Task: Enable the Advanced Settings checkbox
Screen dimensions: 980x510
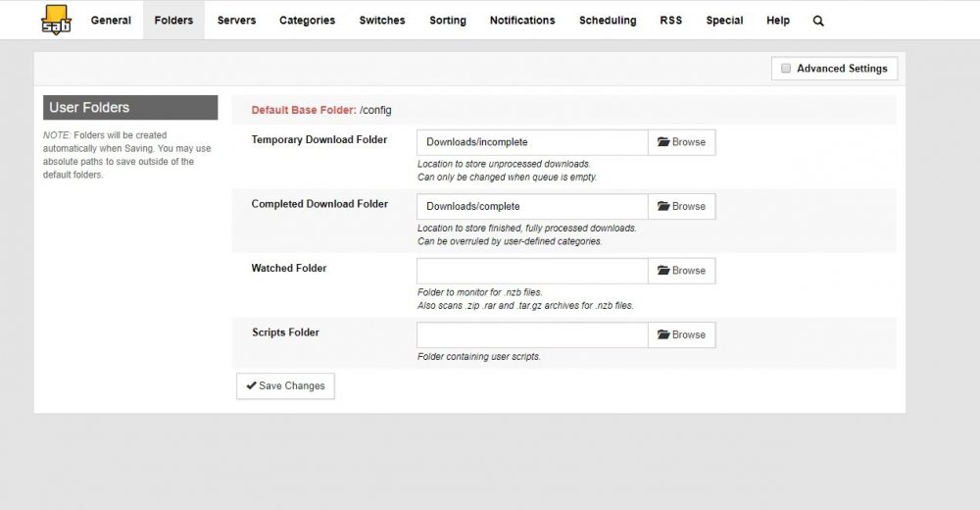Action: (786, 69)
